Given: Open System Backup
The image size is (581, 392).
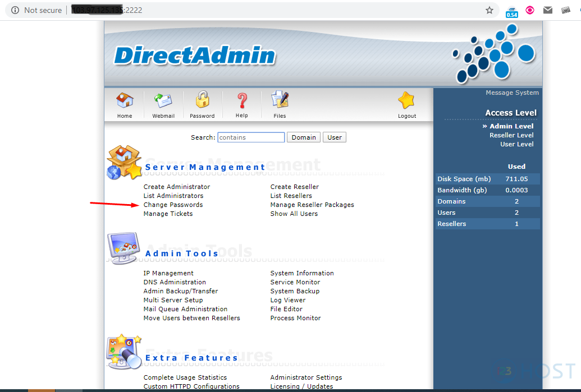Looking at the screenshot, I should tap(295, 291).
